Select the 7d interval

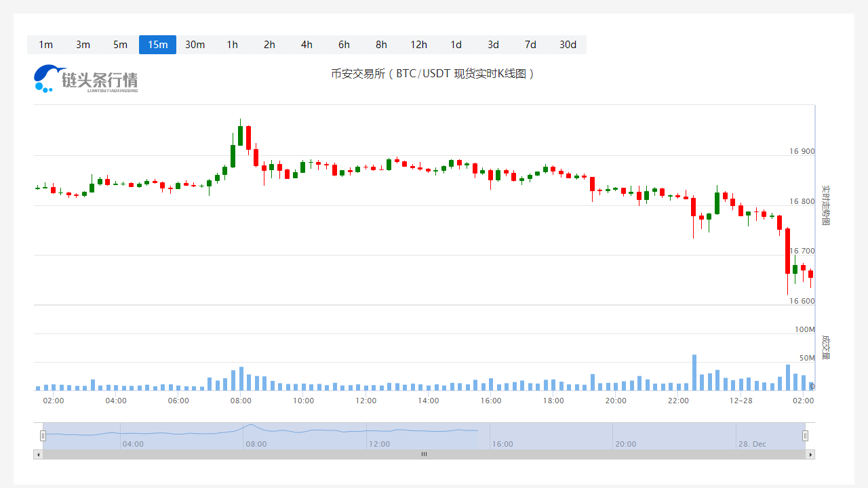(530, 45)
